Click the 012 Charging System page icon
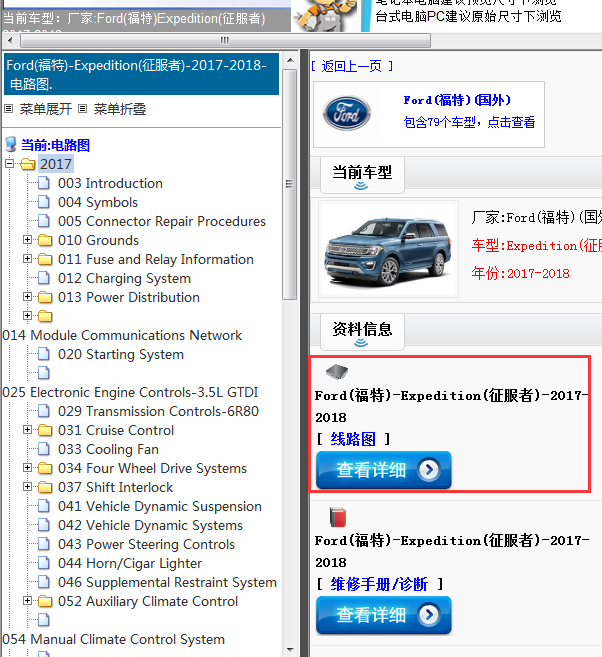Screen dimensions: 602x657 pyautogui.click(x=44, y=278)
